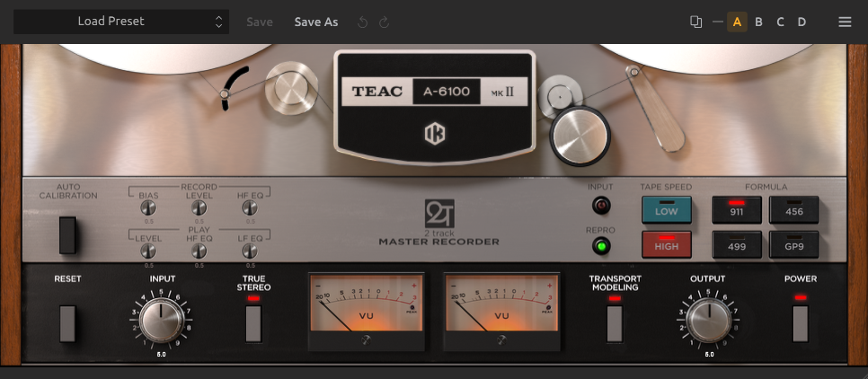This screenshot has height=379, width=868.
Task: Click Save As for the preset
Action: 316,22
